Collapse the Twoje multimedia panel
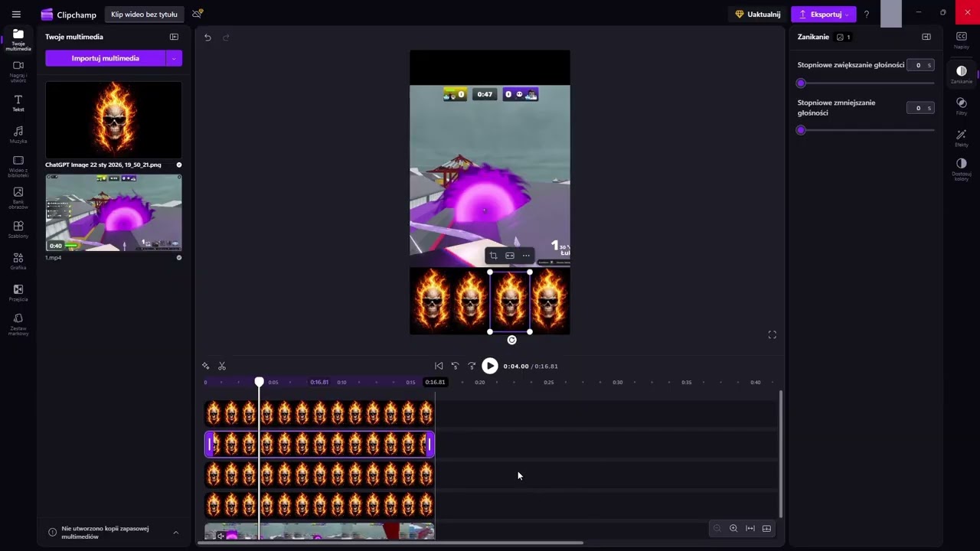 coord(174,37)
